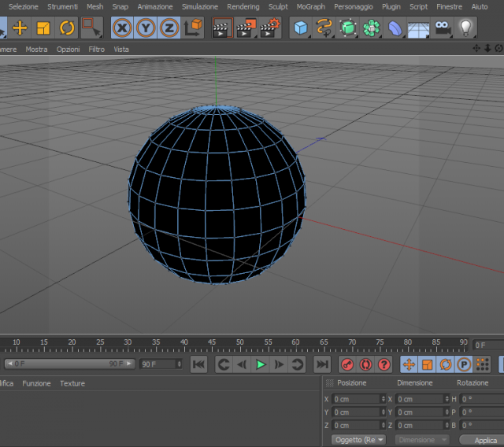The width and height of the screenshot is (504, 447).
Task: Play the animation forward
Action: coord(261,364)
